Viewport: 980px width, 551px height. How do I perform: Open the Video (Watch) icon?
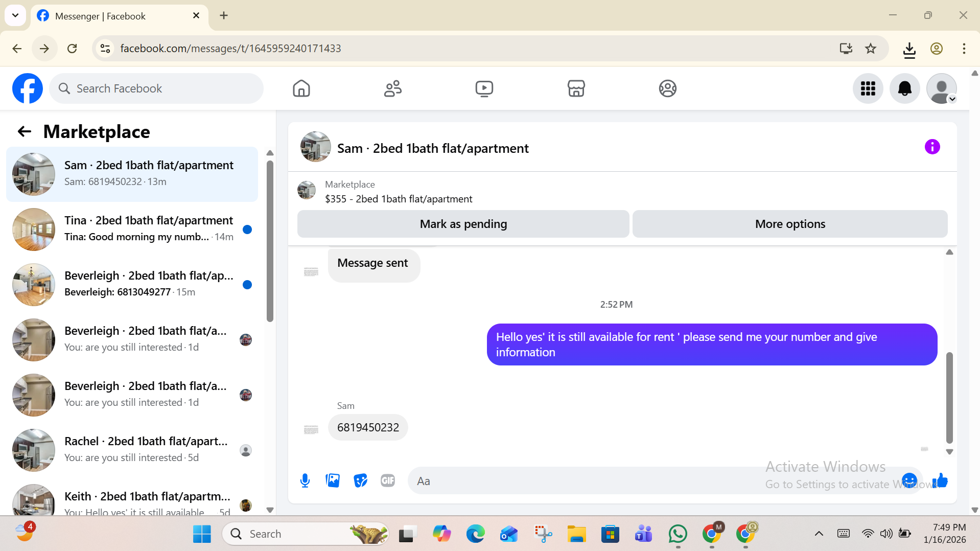484,88
